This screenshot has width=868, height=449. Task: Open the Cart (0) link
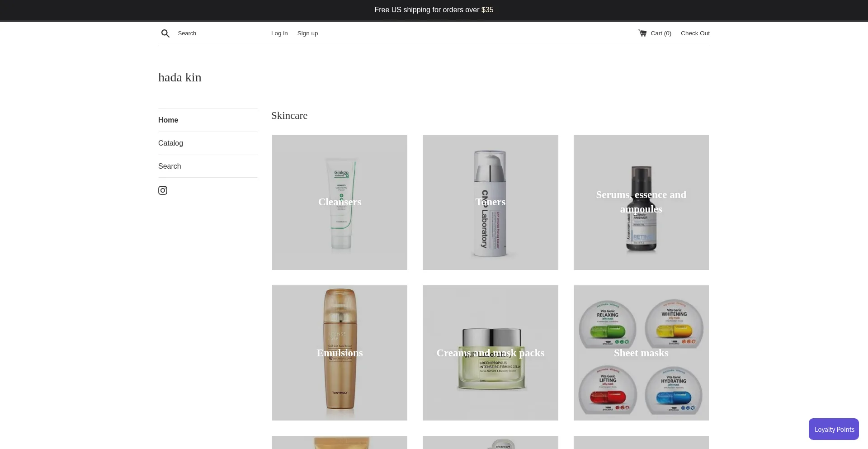point(660,33)
